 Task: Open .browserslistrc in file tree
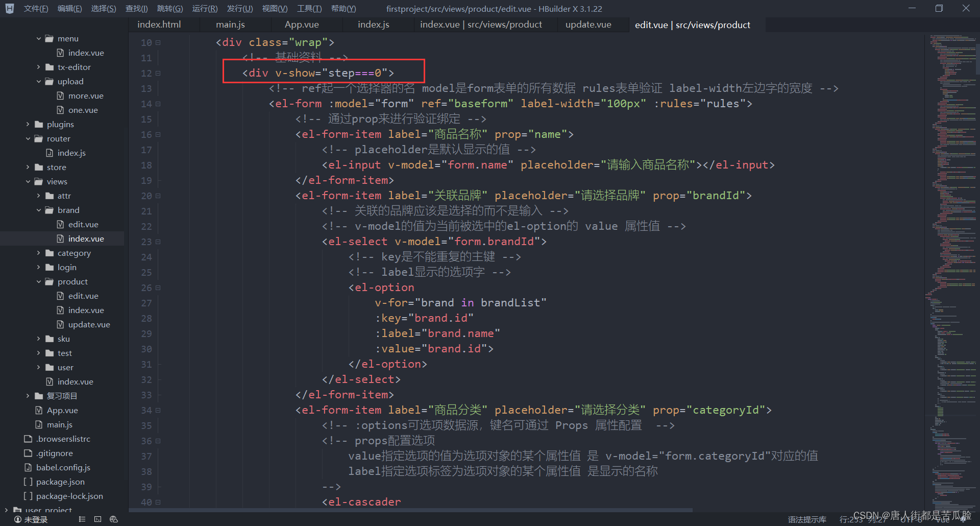click(x=63, y=439)
